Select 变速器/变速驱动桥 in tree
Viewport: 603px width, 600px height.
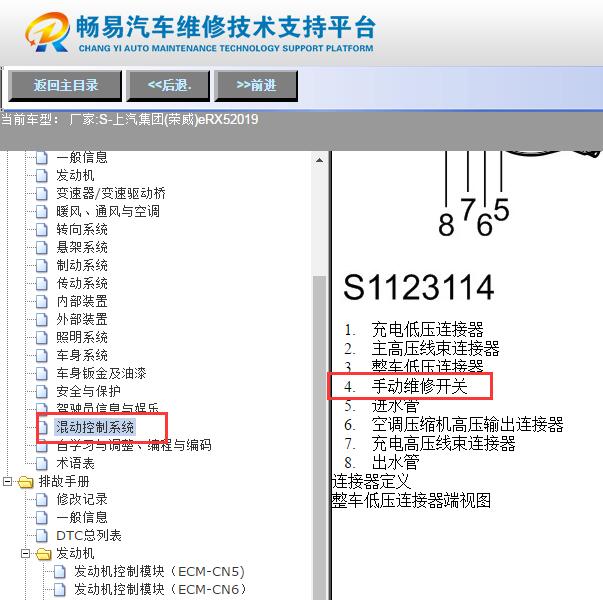111,193
